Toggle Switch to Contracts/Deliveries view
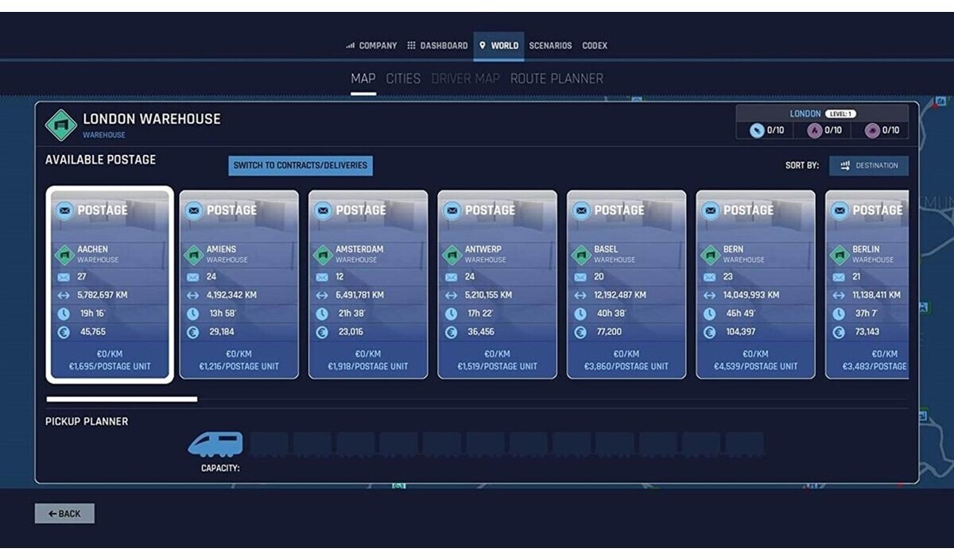954x560 pixels. (x=301, y=165)
